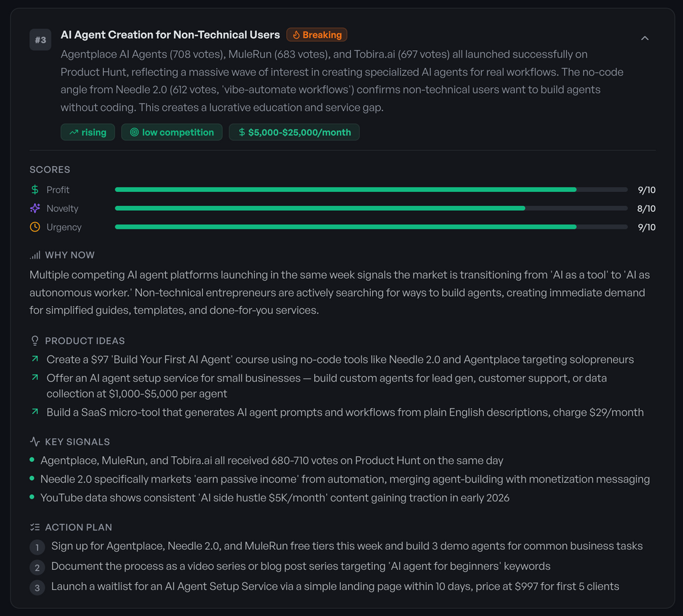This screenshot has height=616, width=683.
Task: Click arrow icon beside the $97 course idea
Action: [35, 359]
